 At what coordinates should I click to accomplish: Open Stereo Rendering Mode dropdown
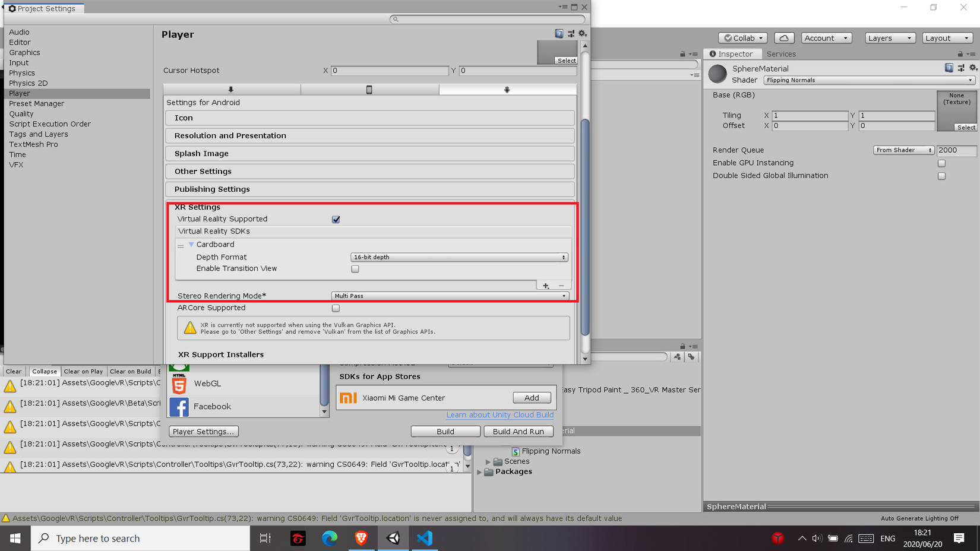450,296
